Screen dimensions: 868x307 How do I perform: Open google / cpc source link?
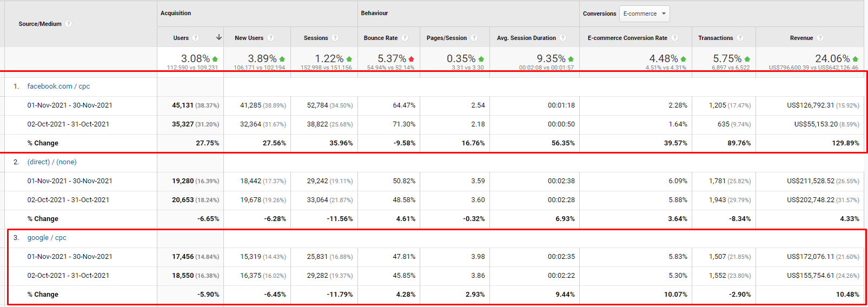(47, 238)
